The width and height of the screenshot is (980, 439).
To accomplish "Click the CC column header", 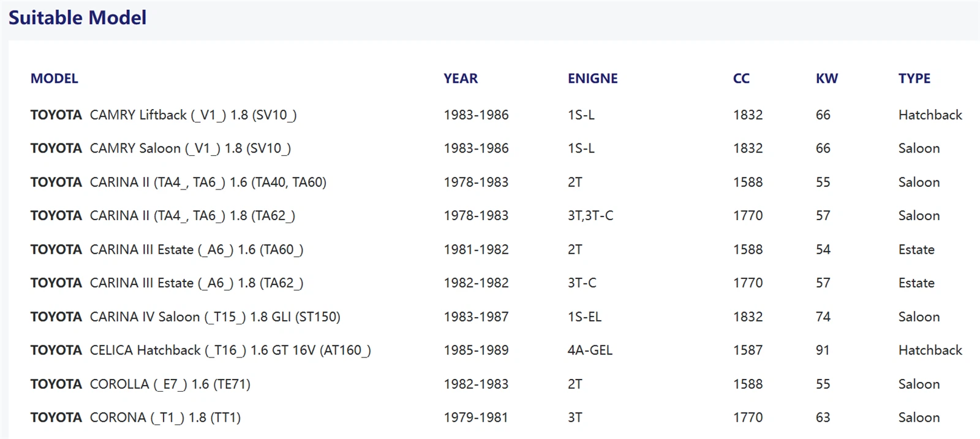I will pos(741,78).
